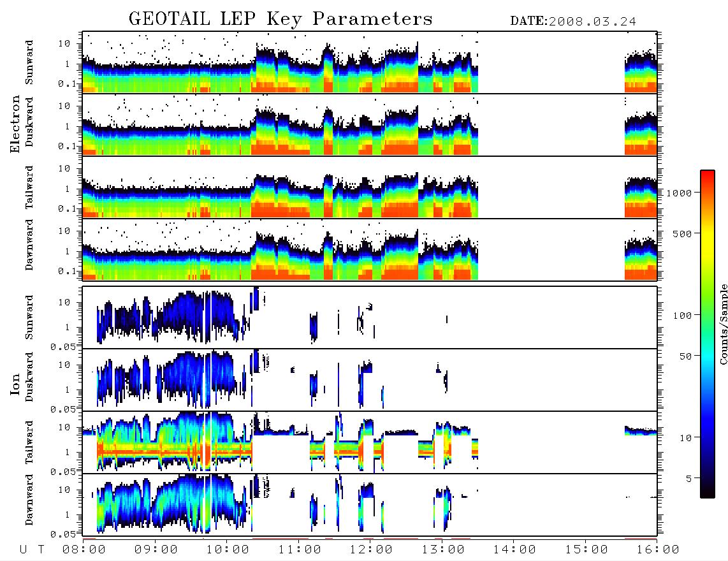Click the Electron Dawnward spectrogram panel
The width and height of the screenshot is (728, 561).
coord(370,249)
